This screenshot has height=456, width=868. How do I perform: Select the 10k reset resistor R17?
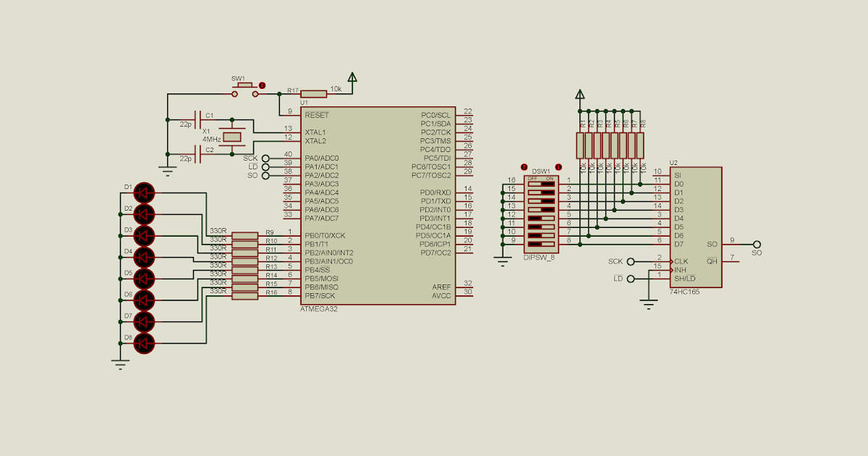[x=314, y=93]
